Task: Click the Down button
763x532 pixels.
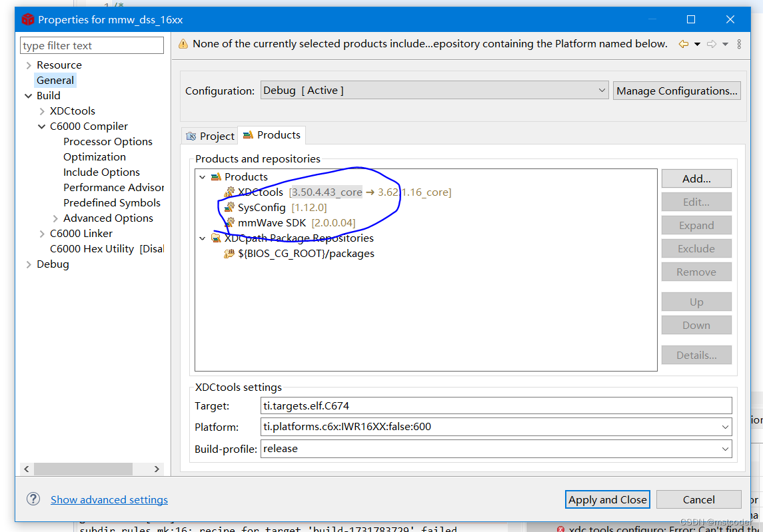Action: click(696, 326)
